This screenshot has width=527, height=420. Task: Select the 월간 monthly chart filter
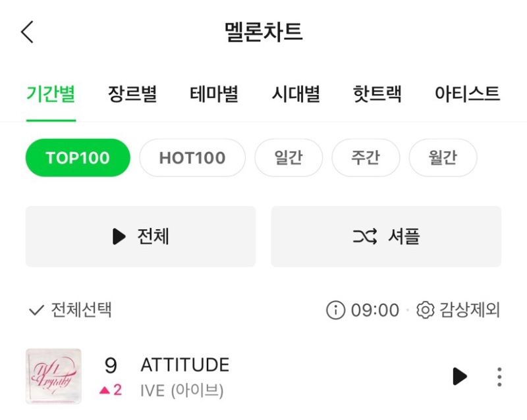(443, 158)
